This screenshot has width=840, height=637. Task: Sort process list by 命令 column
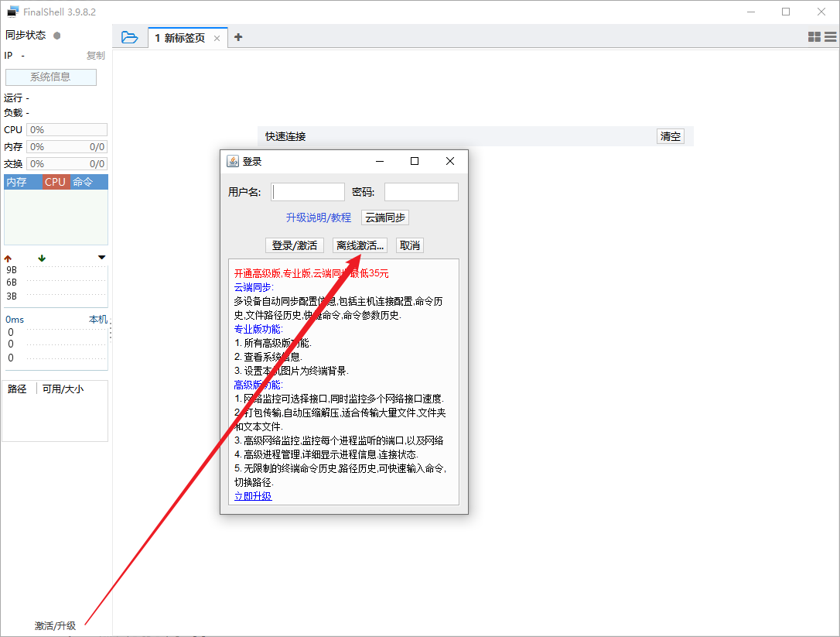88,182
